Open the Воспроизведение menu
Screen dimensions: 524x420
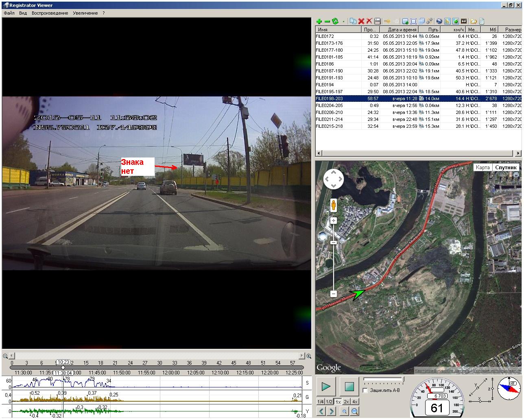(50, 13)
